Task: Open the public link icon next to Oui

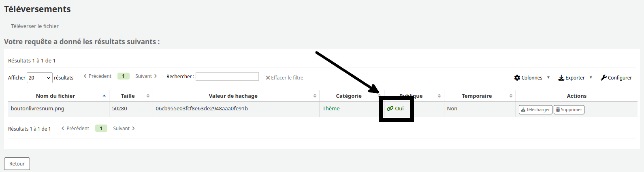Action: [x=390, y=108]
